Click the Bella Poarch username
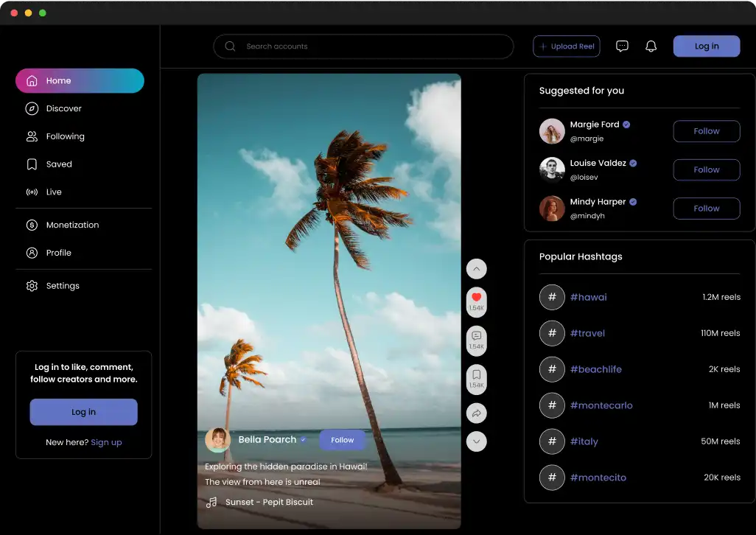This screenshot has height=535, width=756. 267,439
